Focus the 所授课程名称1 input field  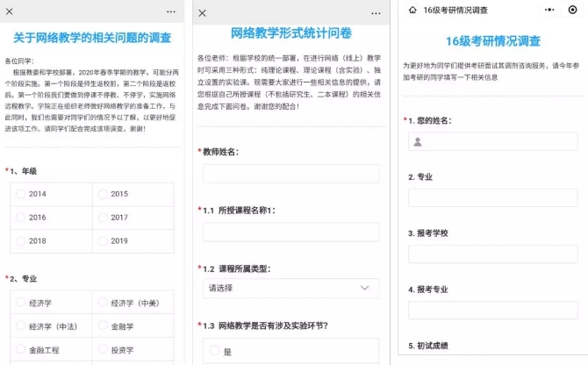291,232
